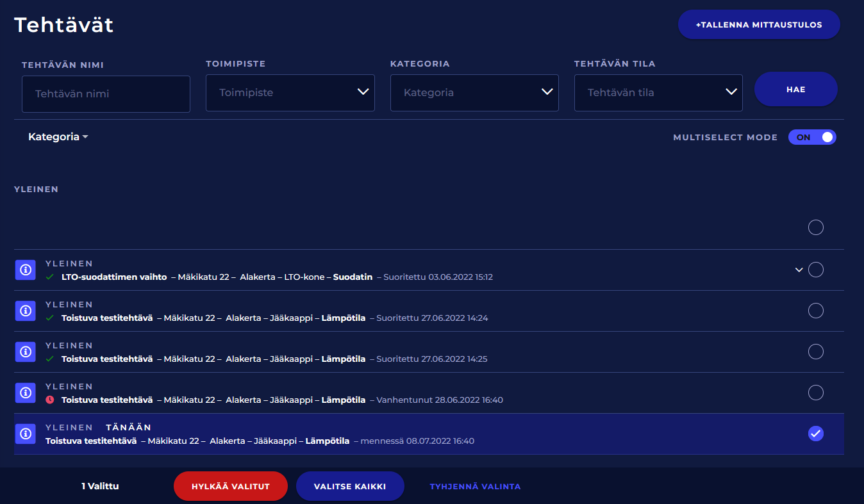Image resolution: width=864 pixels, height=504 pixels.
Task: Click green checkmark icon on LTO-suodattimen vaihto
Action: (50, 277)
